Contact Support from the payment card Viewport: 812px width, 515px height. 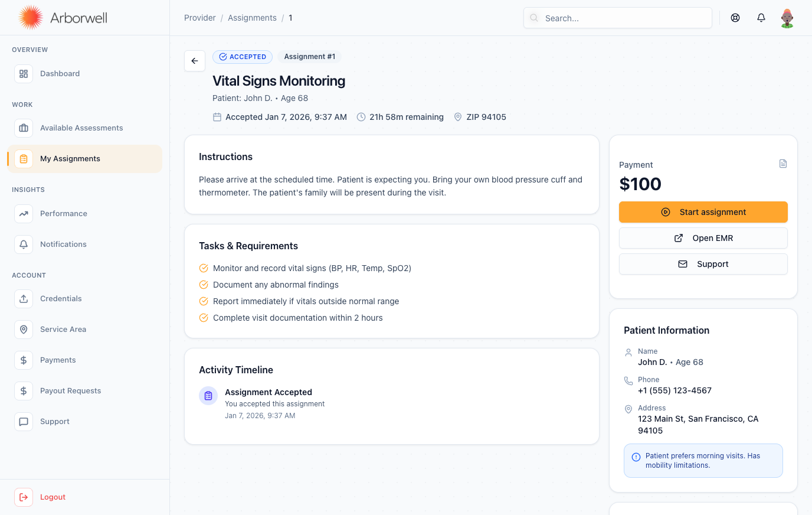(703, 264)
